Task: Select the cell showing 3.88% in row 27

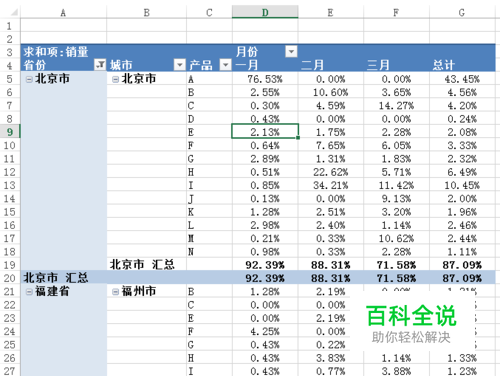Action: 396,371
